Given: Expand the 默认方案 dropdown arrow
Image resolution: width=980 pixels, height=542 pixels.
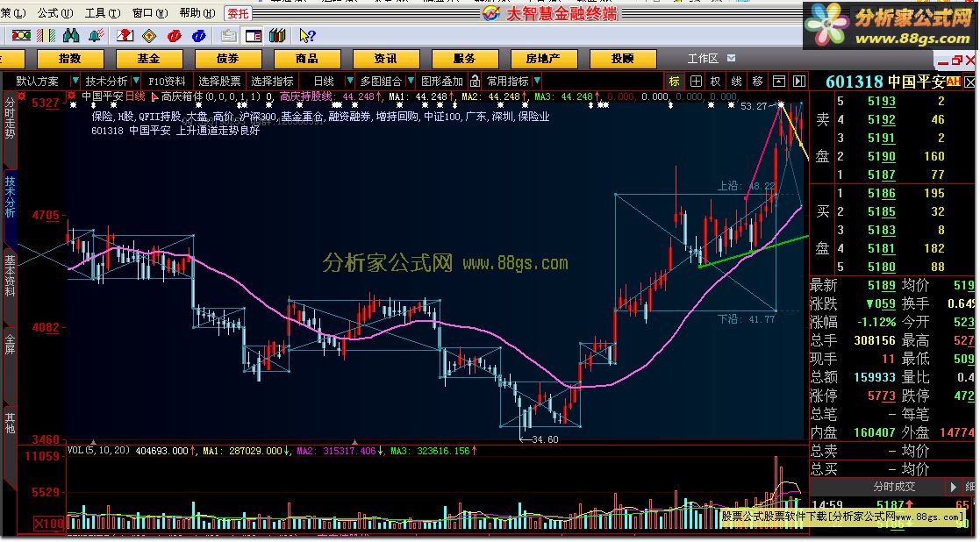Looking at the screenshot, I should [x=75, y=82].
